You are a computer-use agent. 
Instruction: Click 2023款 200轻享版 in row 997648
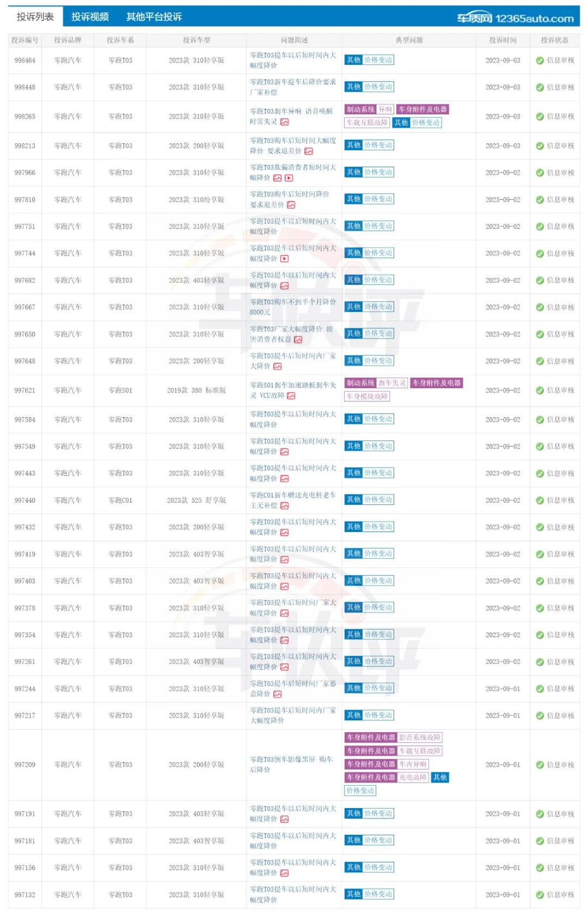(x=197, y=361)
